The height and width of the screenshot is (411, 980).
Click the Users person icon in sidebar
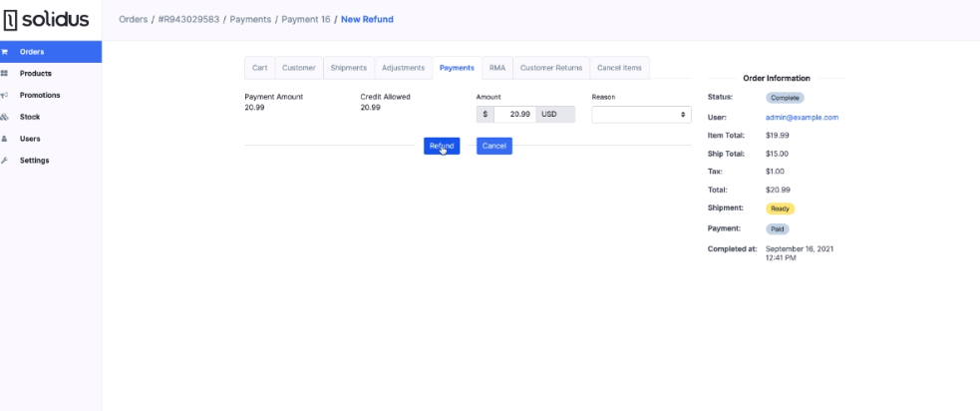pyautogui.click(x=4, y=139)
